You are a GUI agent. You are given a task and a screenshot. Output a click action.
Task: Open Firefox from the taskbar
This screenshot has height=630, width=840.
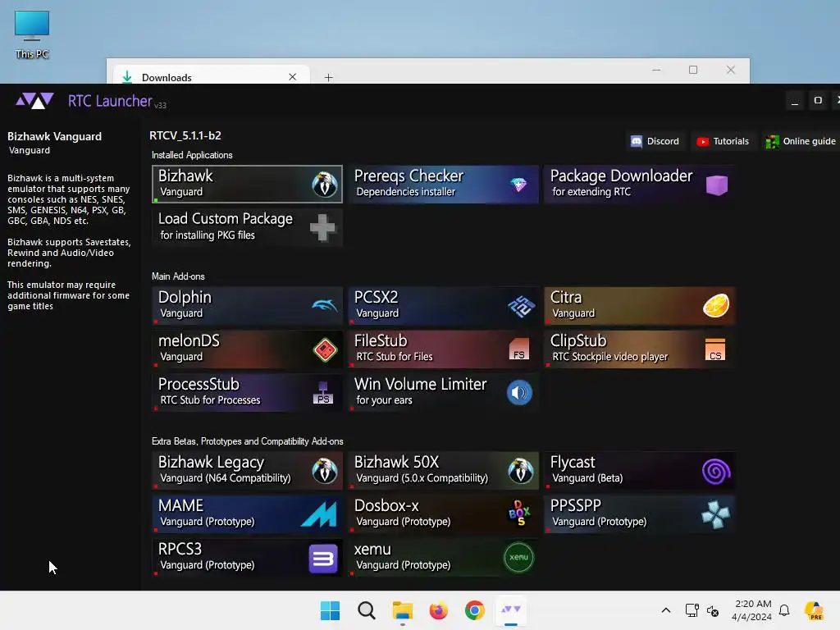tap(439, 610)
